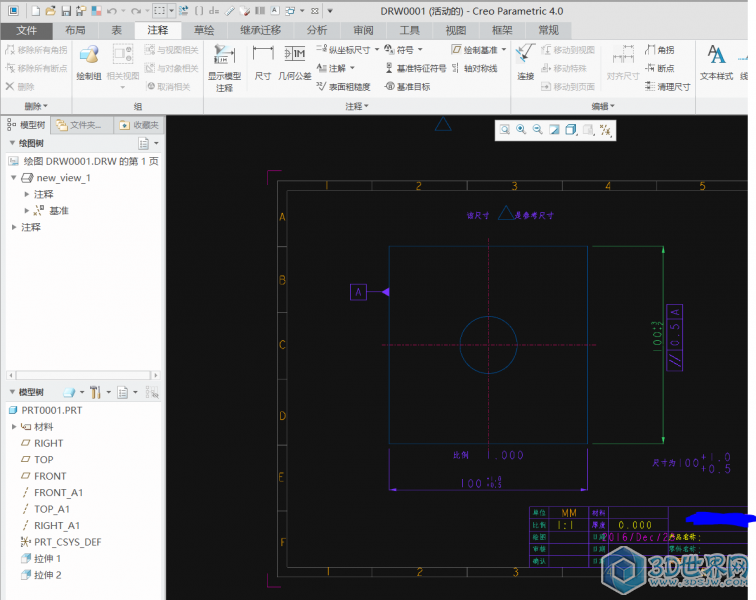The image size is (756, 600).
Task: Open the 文本样式 text style tool
Action: [x=716, y=62]
